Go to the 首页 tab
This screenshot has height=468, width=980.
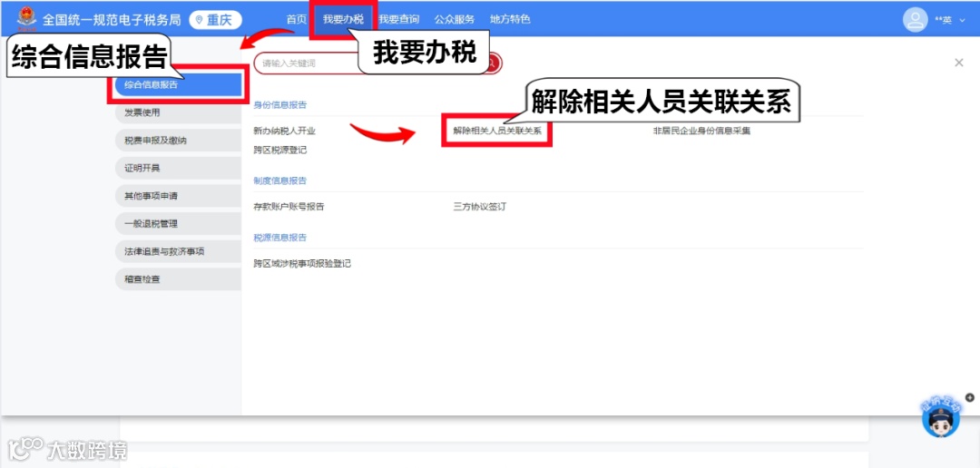coord(296,19)
